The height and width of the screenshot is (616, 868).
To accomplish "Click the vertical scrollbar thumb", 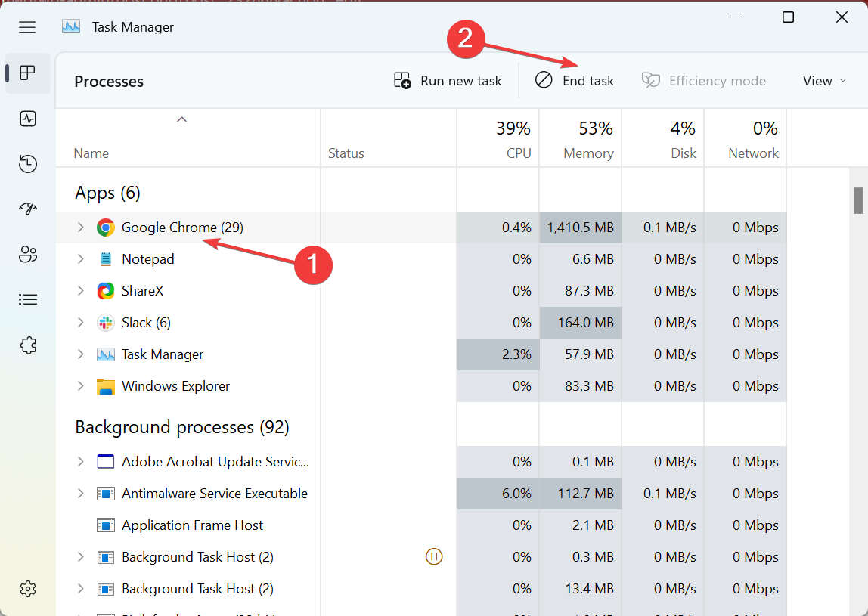I will [858, 200].
